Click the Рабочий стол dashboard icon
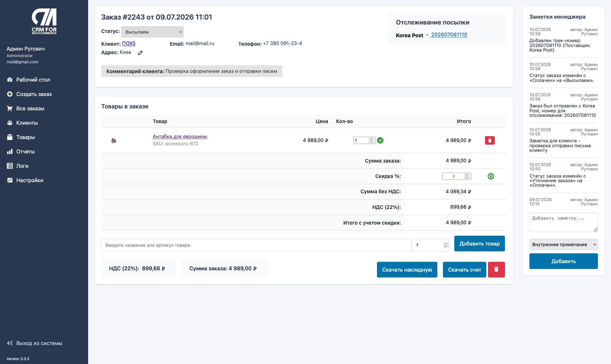611x364 pixels. (x=10, y=80)
